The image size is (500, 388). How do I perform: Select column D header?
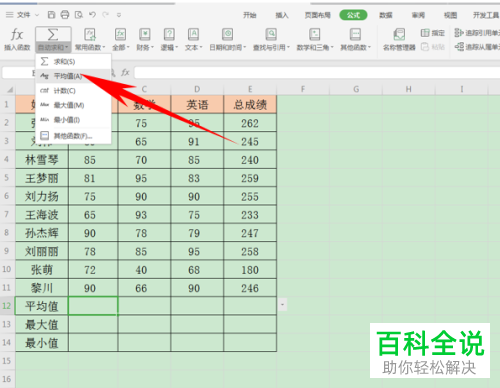click(197, 89)
